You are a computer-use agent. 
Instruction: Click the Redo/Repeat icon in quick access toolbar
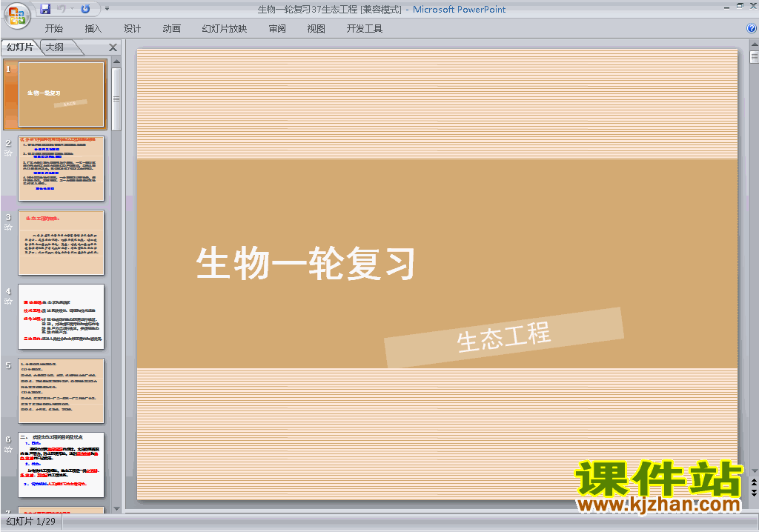pyautogui.click(x=86, y=9)
